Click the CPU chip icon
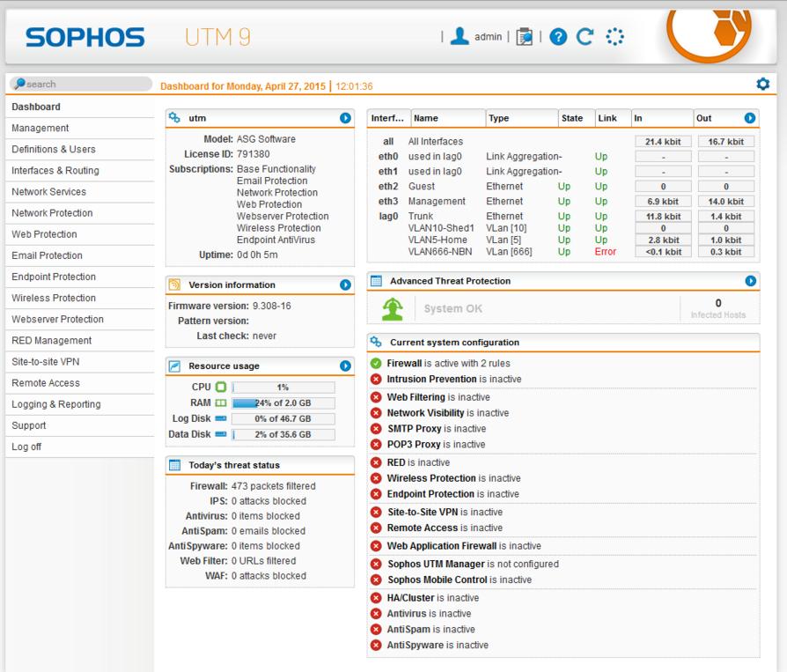Screen dimensions: 787x672 click(221, 387)
